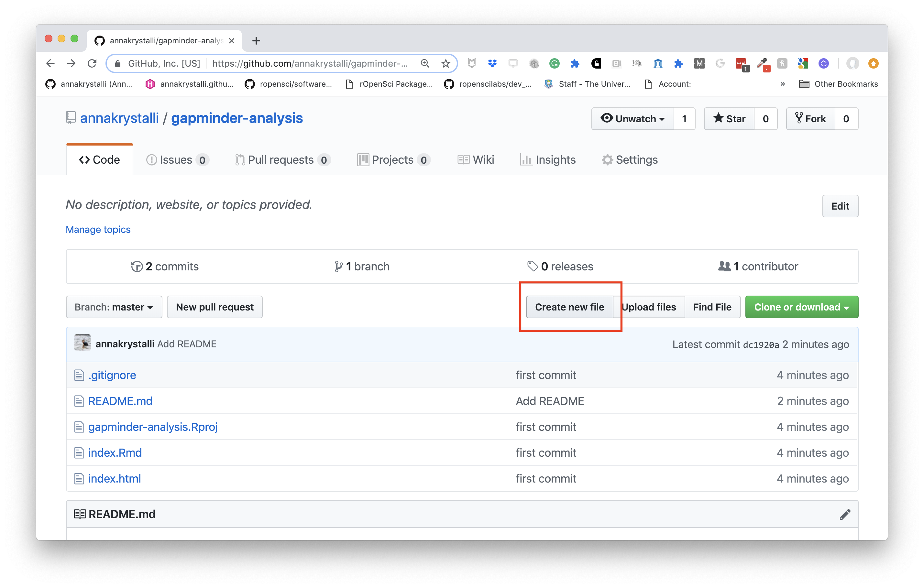Image resolution: width=924 pixels, height=588 pixels.
Task: Click the zoom magnifier in address bar
Action: (x=425, y=63)
